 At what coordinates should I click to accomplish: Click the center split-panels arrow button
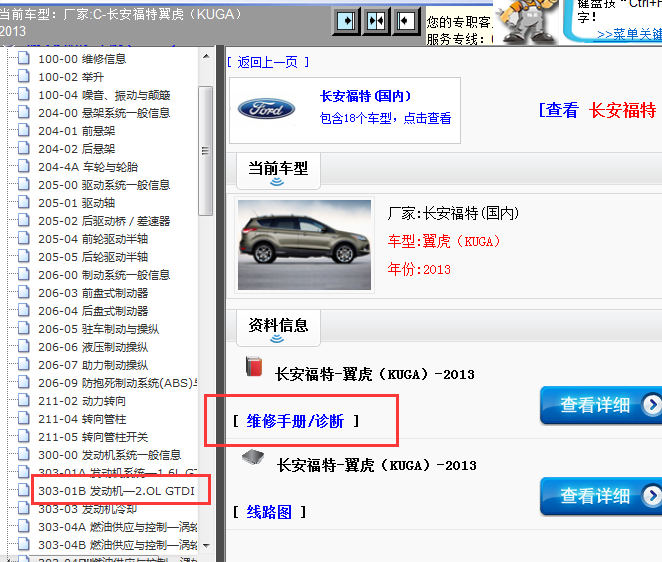pos(376,20)
